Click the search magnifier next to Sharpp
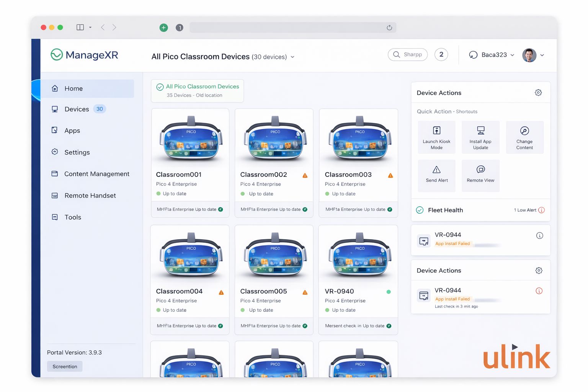 click(x=397, y=54)
